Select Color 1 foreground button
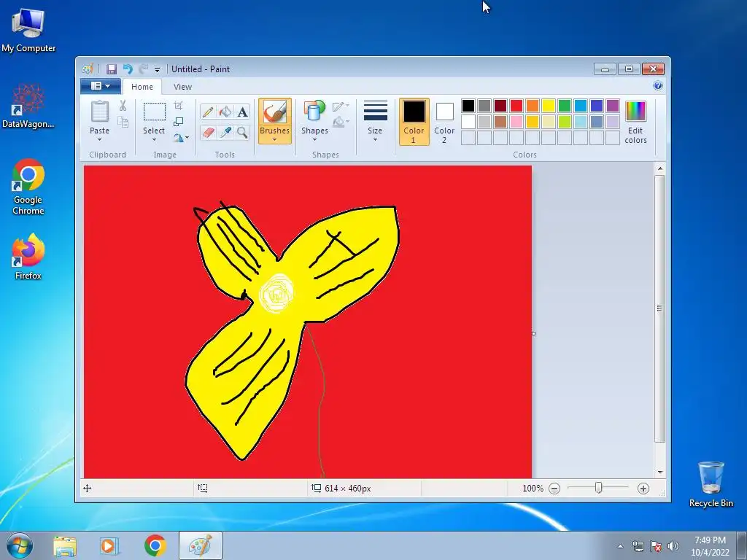This screenshot has width=747, height=560. [x=414, y=122]
